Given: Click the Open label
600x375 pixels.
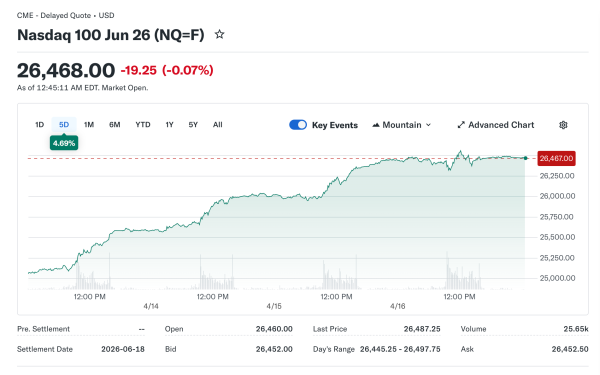Looking at the screenshot, I should coord(174,329).
